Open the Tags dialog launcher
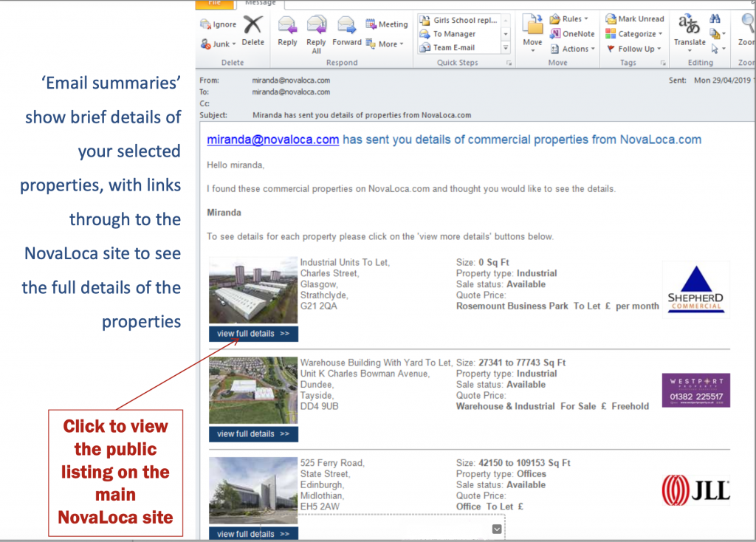Viewport: 756px width, 542px height. point(663,64)
